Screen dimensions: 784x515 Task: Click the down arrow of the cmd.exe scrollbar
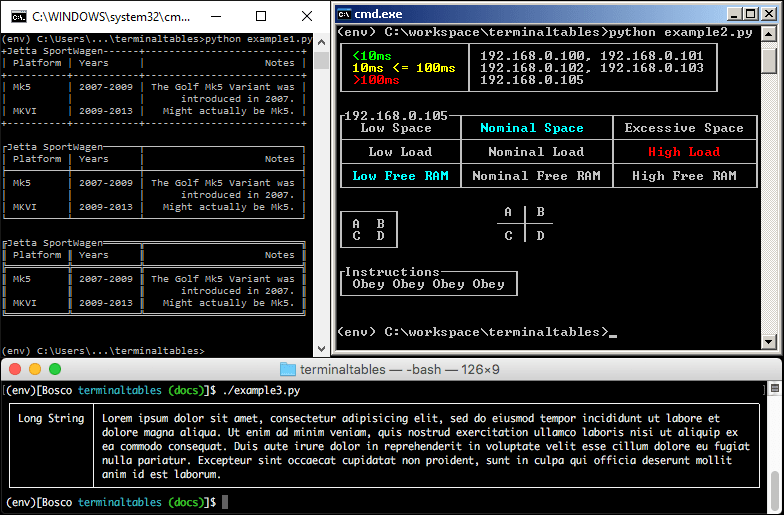coord(768,342)
